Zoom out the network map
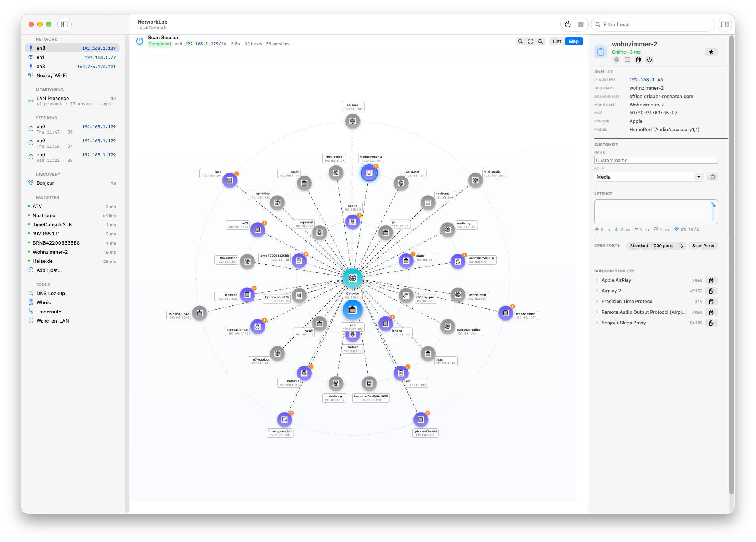Viewport: 756px width, 542px height. click(x=520, y=41)
